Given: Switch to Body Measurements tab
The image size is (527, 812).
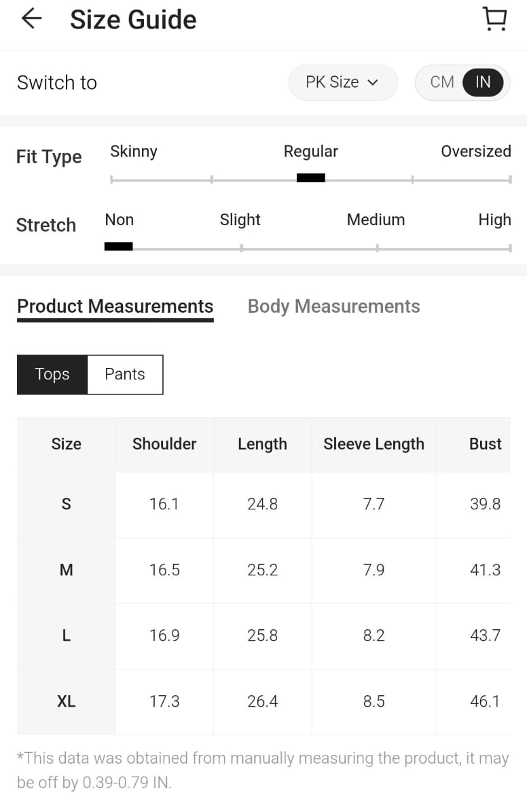Looking at the screenshot, I should tap(334, 306).
